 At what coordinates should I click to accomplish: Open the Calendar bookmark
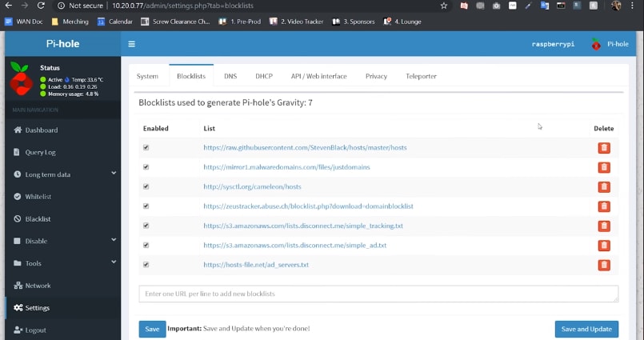tap(115, 22)
